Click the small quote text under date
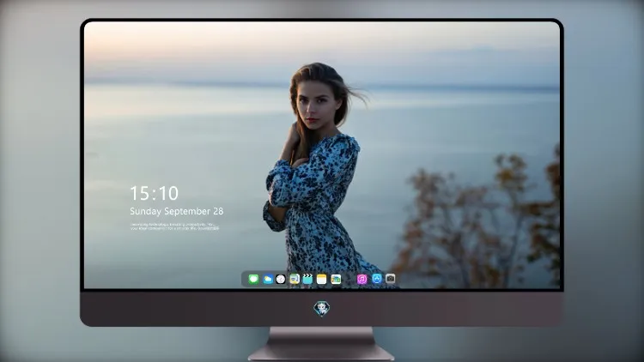 coord(174,226)
